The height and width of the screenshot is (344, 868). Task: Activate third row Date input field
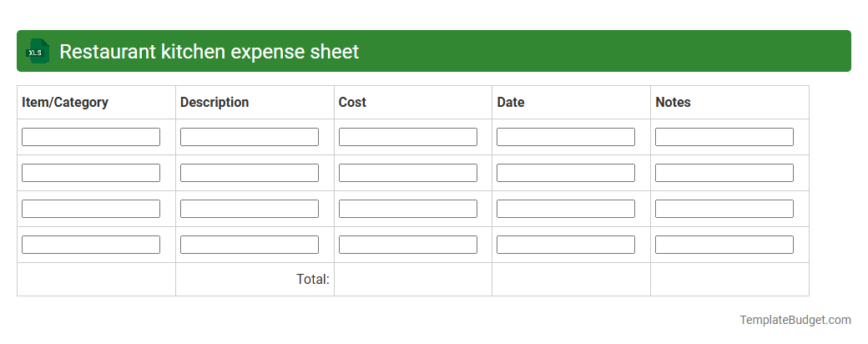566,209
